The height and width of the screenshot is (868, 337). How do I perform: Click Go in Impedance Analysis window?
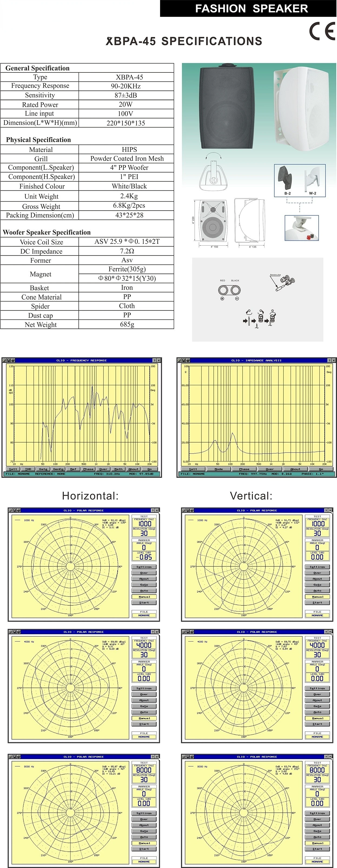click(321, 469)
